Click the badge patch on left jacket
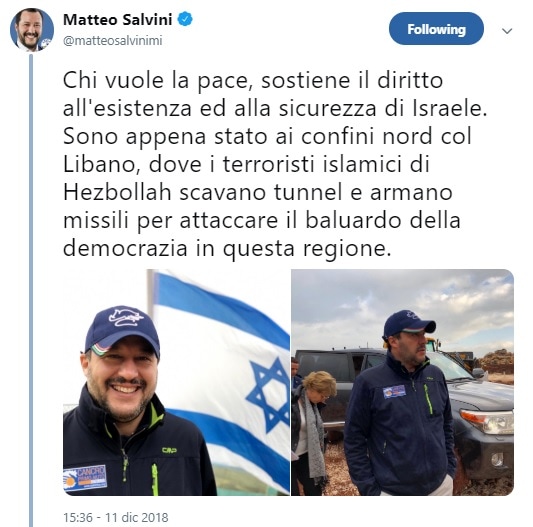This screenshot has width=533, height=527. [x=85, y=478]
